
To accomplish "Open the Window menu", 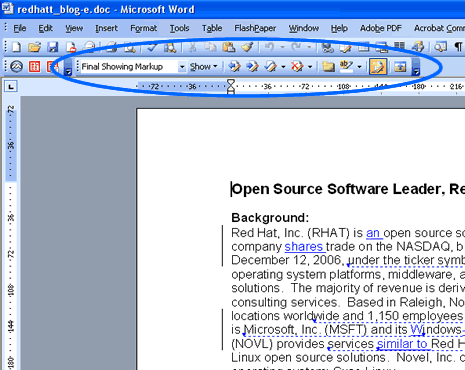I will (304, 28).
